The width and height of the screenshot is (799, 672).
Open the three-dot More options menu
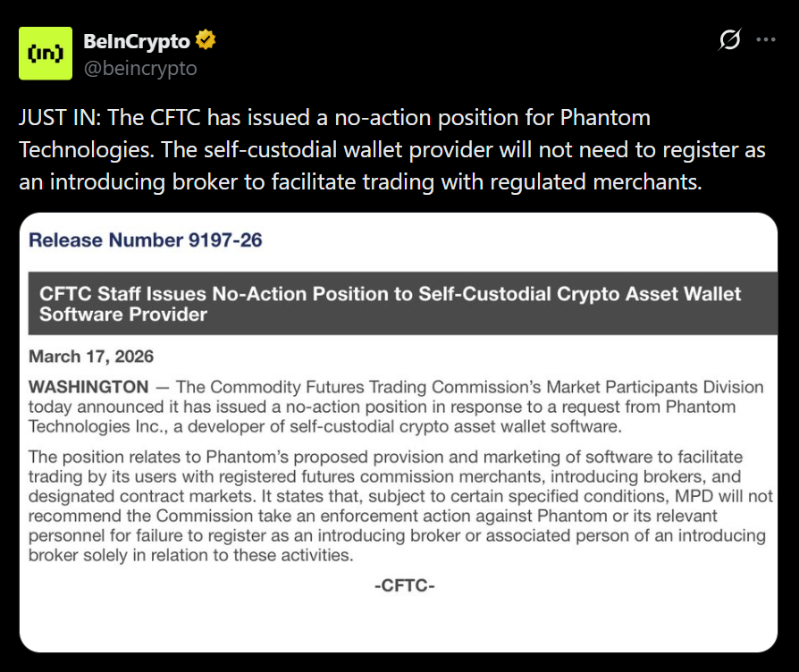766,40
